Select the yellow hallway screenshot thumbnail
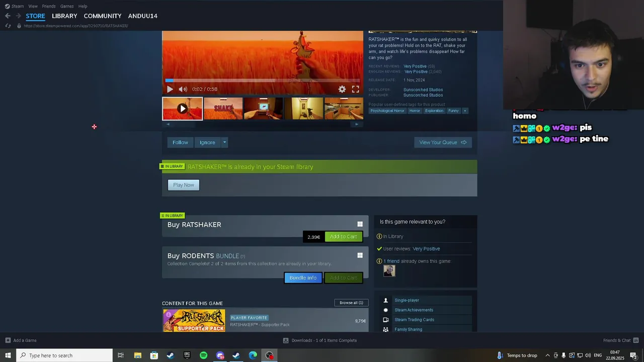This screenshot has width=644, height=362. click(303, 109)
